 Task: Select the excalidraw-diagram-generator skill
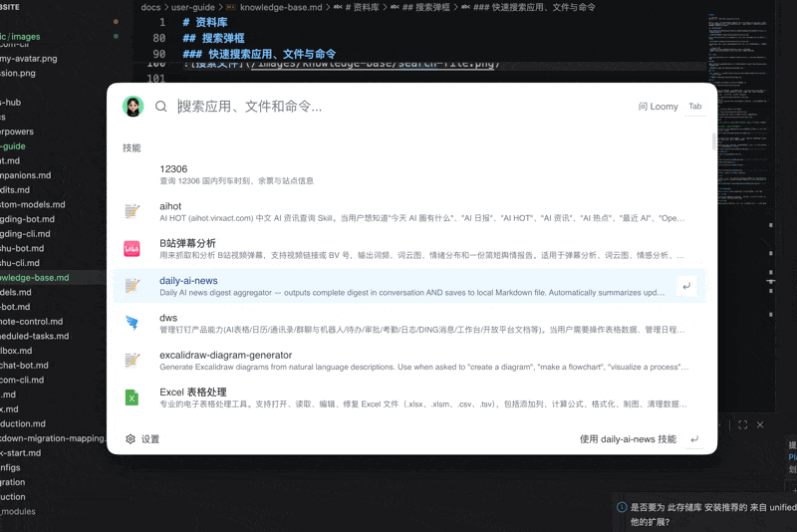(x=409, y=361)
